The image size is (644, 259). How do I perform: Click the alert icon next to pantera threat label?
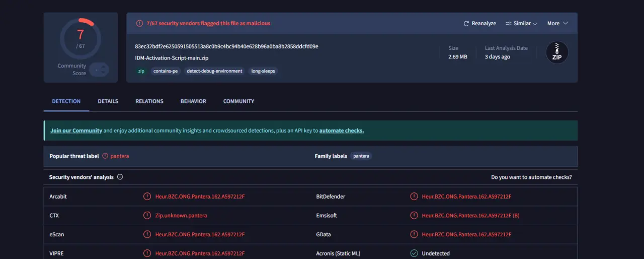[x=105, y=156]
